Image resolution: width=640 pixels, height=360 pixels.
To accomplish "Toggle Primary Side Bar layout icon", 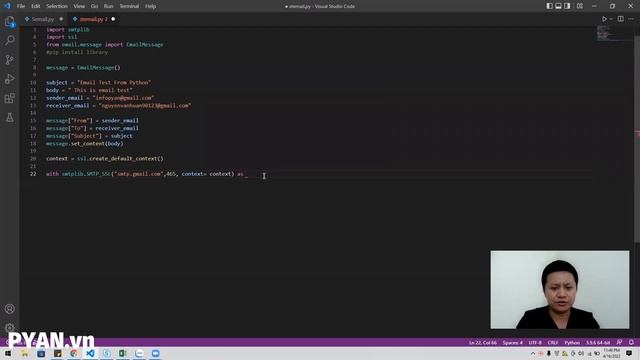I will click(549, 6).
